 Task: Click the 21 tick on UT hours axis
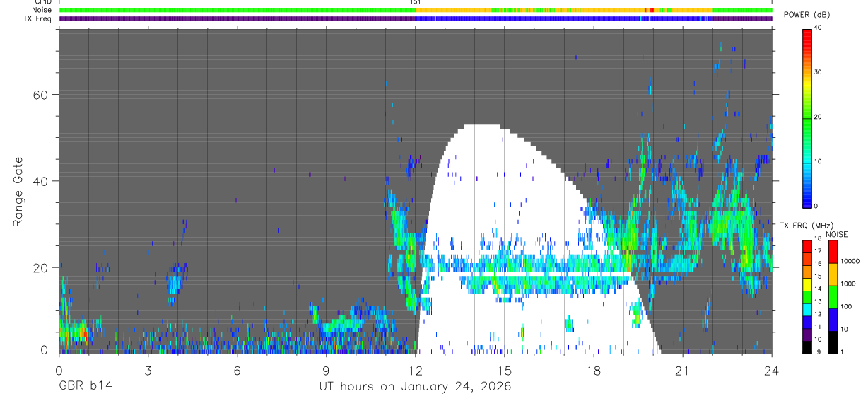(683, 370)
